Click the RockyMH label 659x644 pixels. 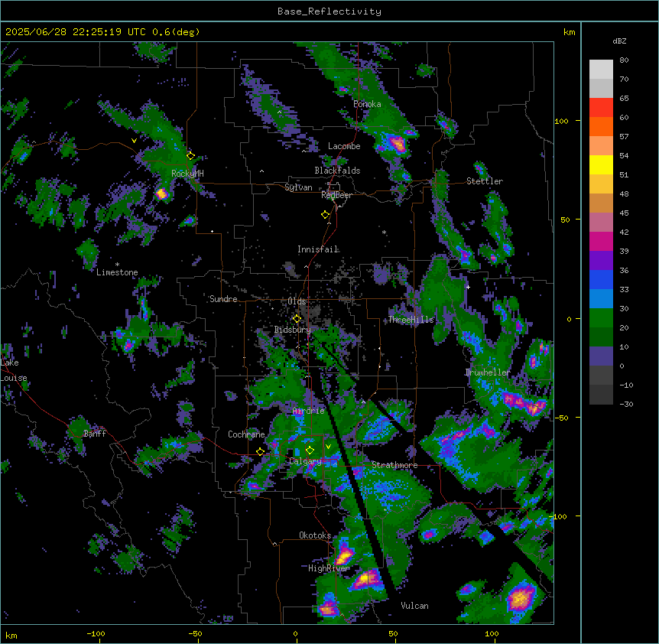pyautogui.click(x=187, y=174)
